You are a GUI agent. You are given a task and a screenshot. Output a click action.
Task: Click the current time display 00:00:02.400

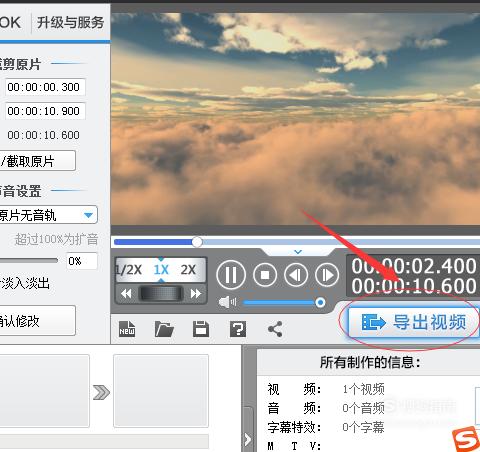[414, 266]
